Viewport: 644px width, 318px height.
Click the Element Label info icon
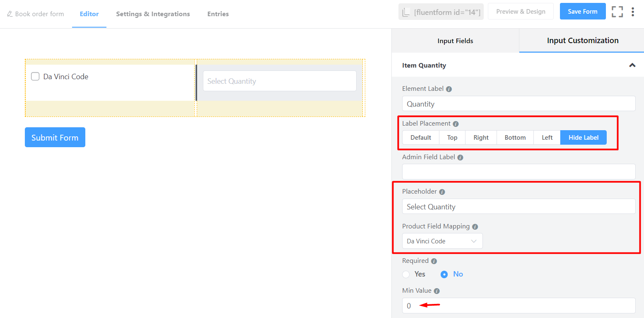[449, 89]
